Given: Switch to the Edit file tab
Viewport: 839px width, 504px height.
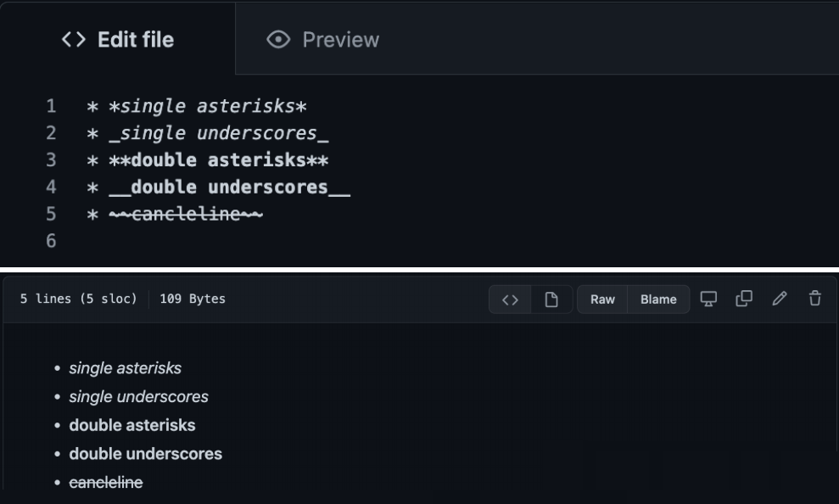Looking at the screenshot, I should tap(118, 40).
